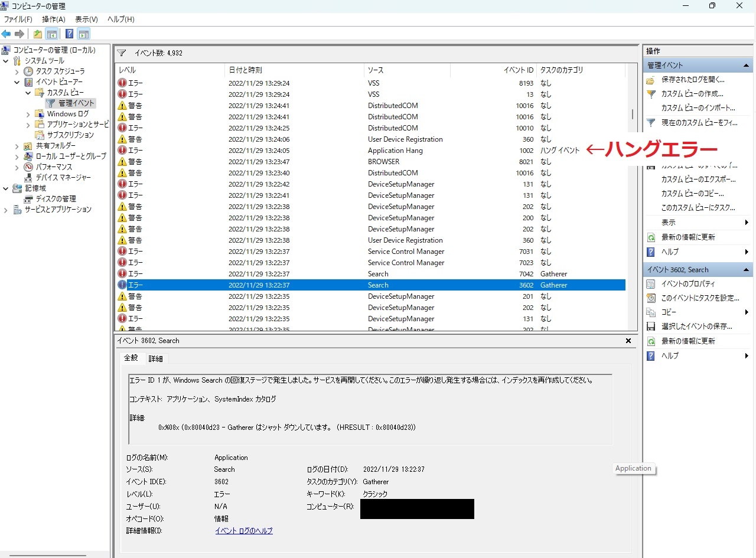Click the タスク スケジューラ clock icon
Image resolution: width=756 pixels, height=558 pixels.
click(28, 71)
